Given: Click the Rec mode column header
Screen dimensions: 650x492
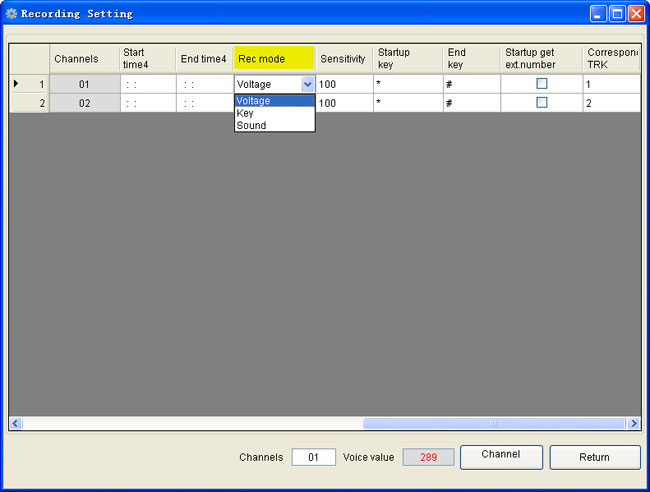Looking at the screenshot, I should tap(274, 59).
